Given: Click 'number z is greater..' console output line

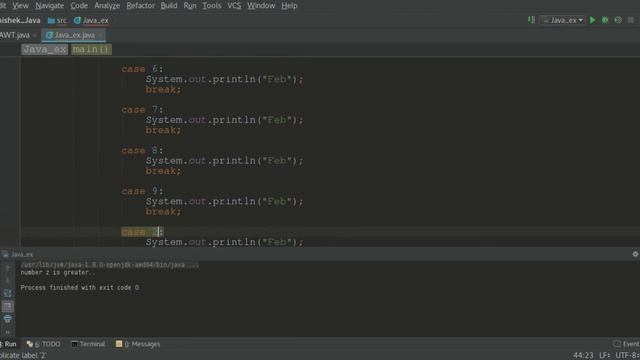Looking at the screenshot, I should [58, 273].
